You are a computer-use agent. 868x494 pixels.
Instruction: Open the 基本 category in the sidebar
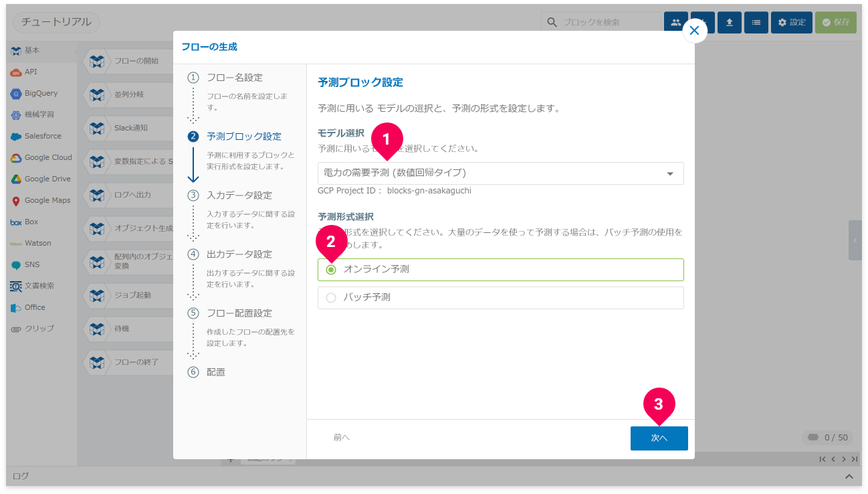point(41,51)
